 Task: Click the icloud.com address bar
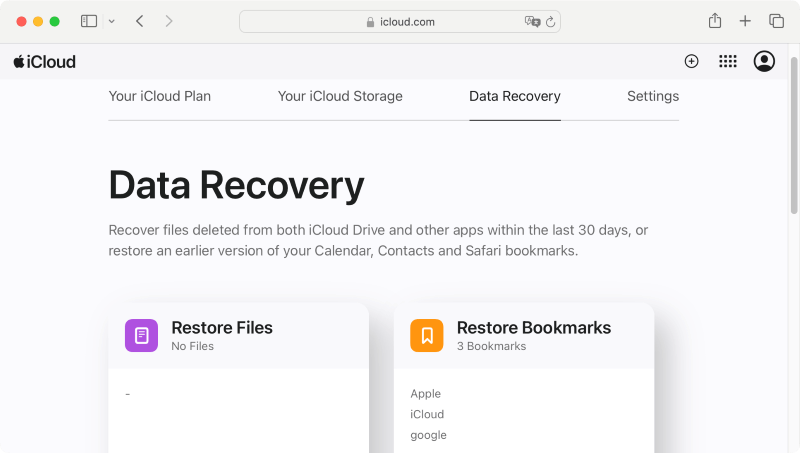pos(399,21)
